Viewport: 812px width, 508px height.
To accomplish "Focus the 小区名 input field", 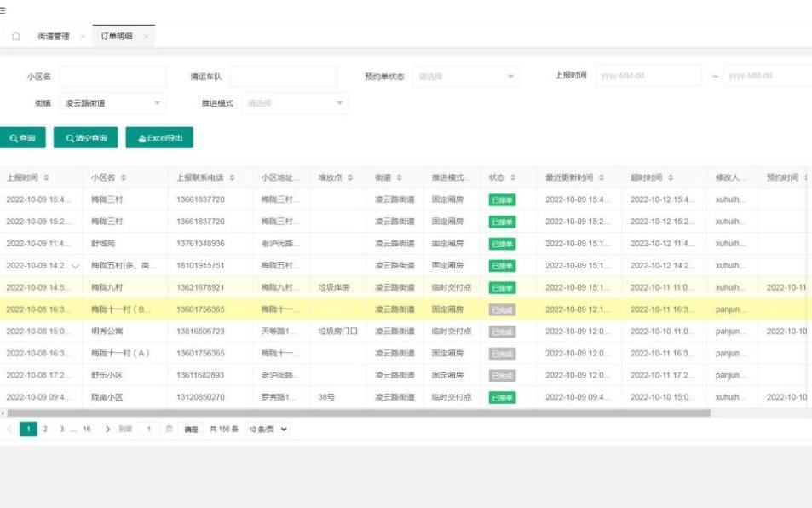I will [112, 77].
